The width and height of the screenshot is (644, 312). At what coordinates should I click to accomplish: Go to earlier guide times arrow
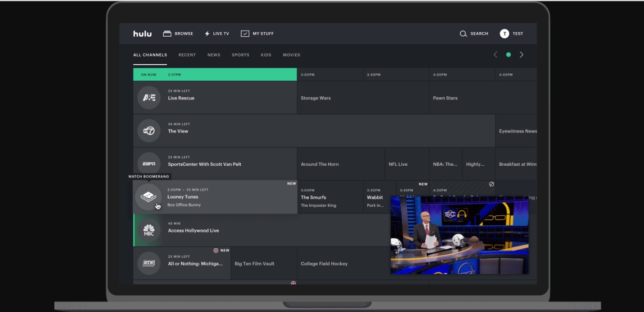pos(495,54)
